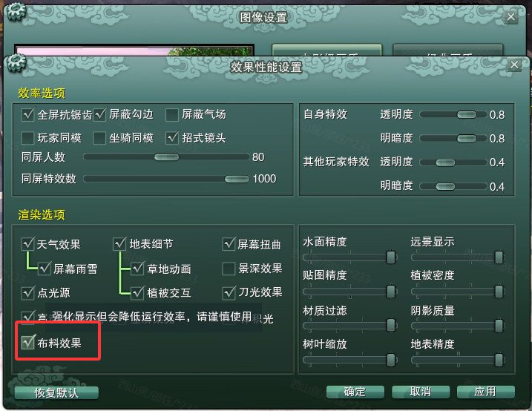Click the gear icon of 图像设置 window
This screenshot has width=532, height=411.
tap(16, 12)
